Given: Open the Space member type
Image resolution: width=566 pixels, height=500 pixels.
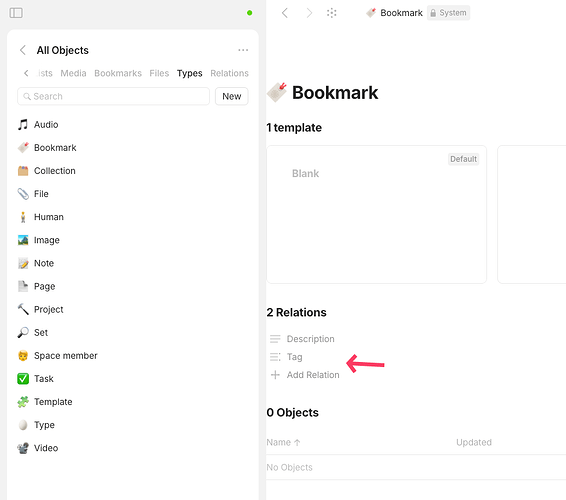Looking at the screenshot, I should (x=57, y=356).
